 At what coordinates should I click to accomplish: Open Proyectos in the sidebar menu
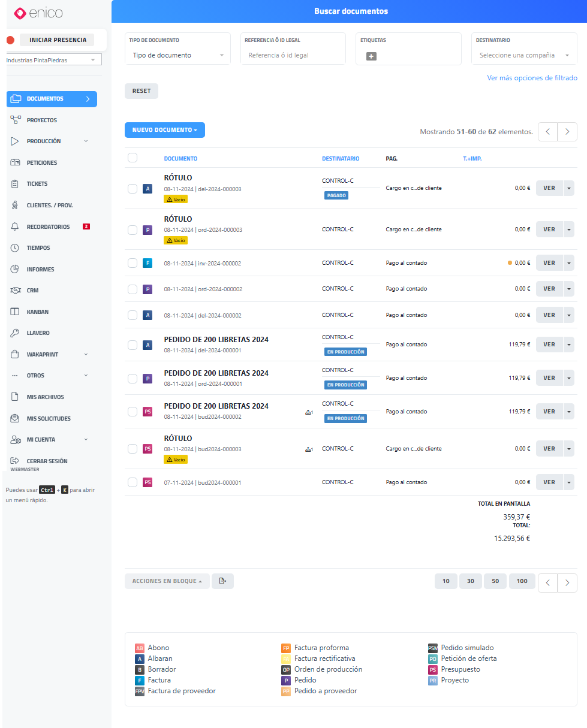tap(42, 120)
